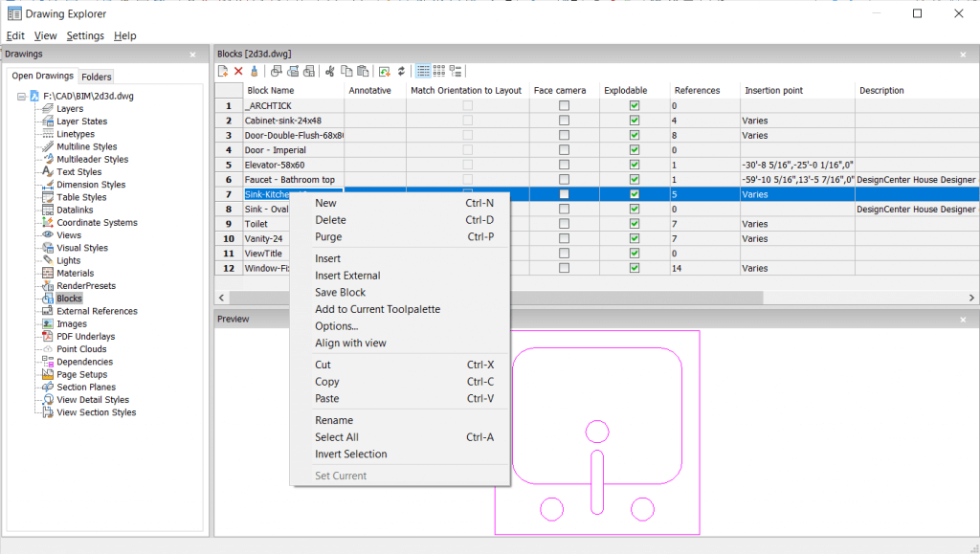Disable Explodable for Door - Imperial
Viewport: 980px width, 554px height.
(633, 150)
